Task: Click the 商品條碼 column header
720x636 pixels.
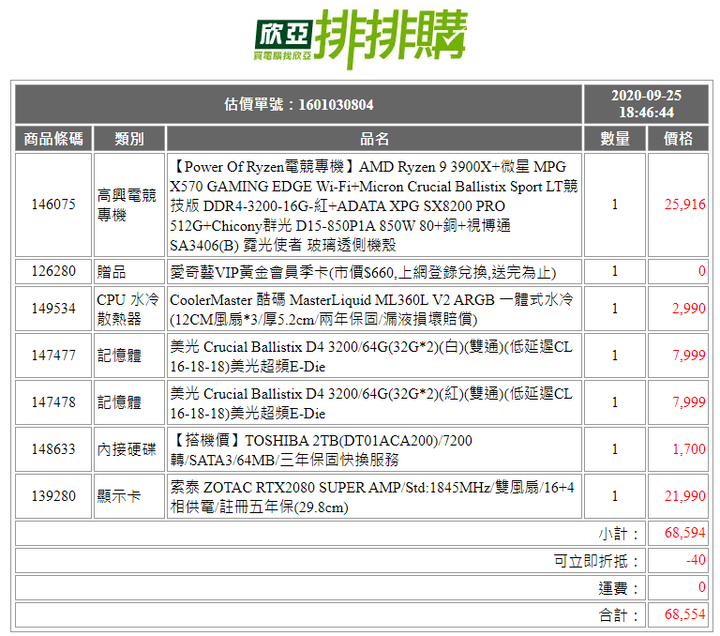Action: point(53,139)
